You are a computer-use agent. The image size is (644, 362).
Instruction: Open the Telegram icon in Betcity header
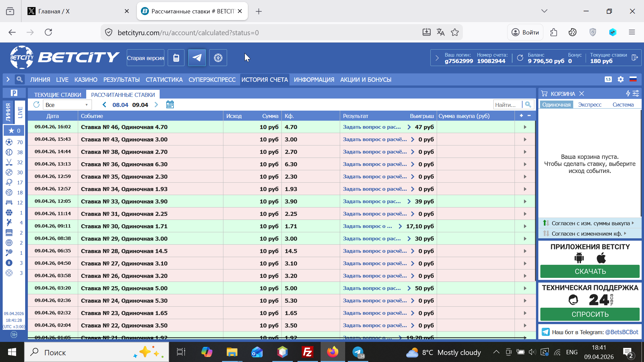coord(197,58)
